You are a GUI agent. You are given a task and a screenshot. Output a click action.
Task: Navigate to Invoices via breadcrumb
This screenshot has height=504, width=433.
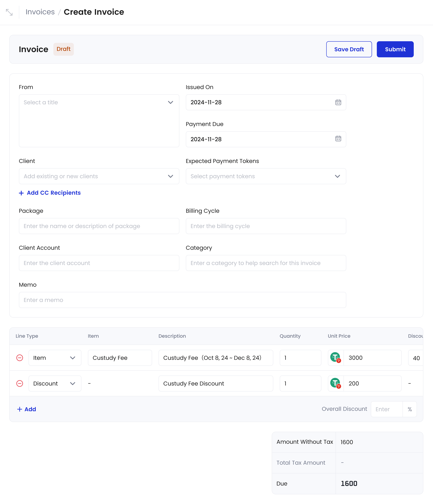pos(40,12)
